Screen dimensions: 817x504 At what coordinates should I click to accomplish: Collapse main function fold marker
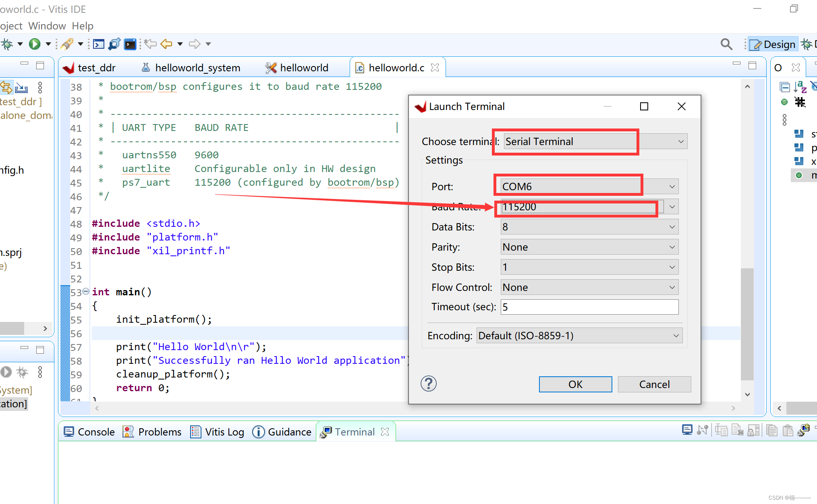[86, 291]
